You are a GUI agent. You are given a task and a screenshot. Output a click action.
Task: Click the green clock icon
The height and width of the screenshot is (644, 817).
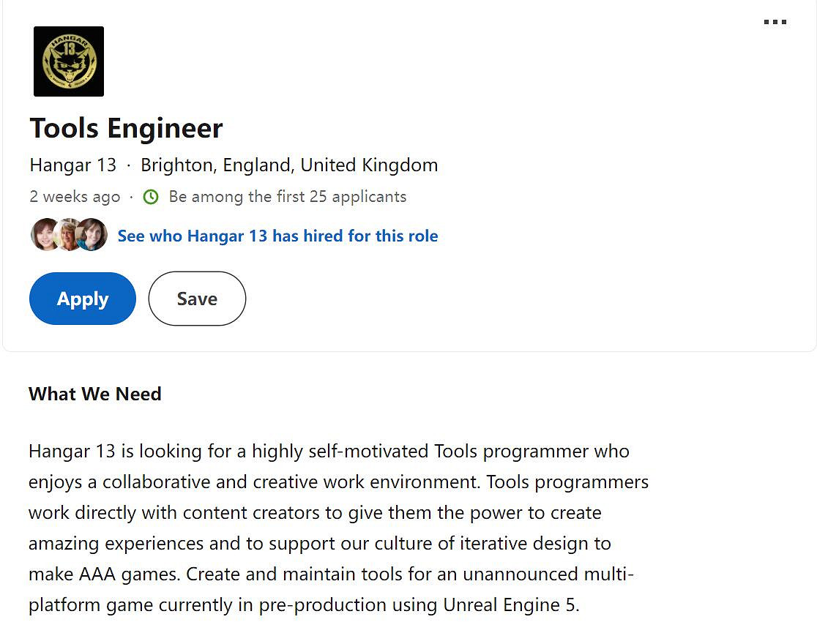151,197
